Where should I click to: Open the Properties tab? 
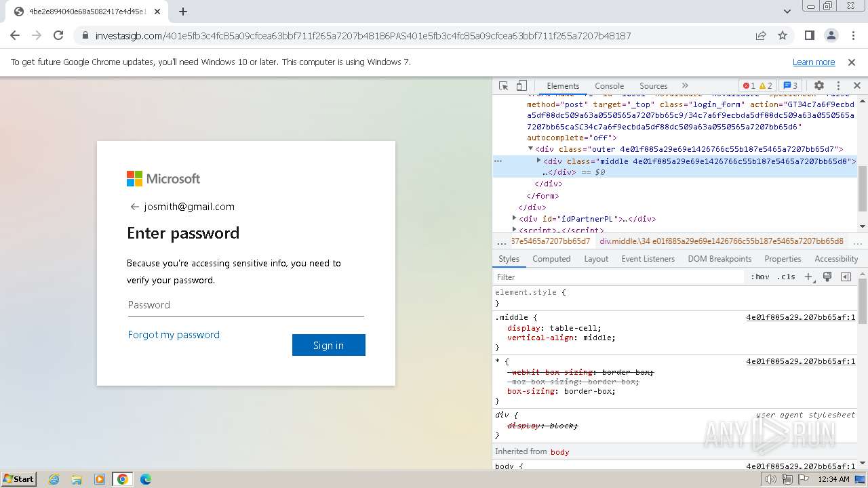click(x=783, y=259)
